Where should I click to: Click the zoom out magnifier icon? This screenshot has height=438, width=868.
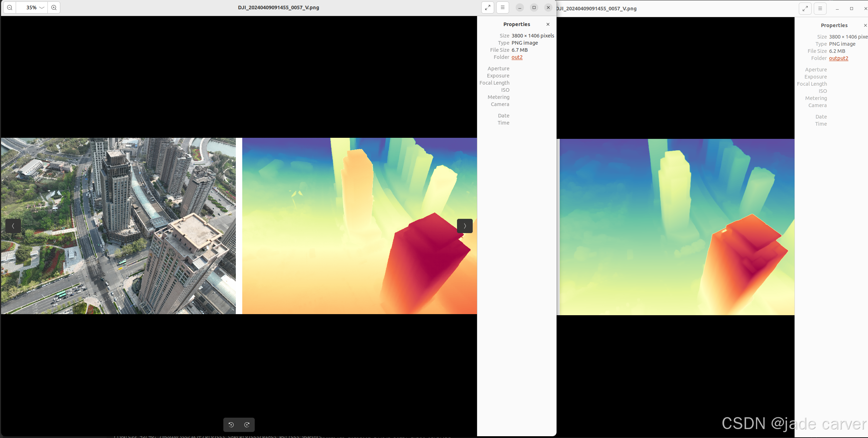tap(10, 7)
